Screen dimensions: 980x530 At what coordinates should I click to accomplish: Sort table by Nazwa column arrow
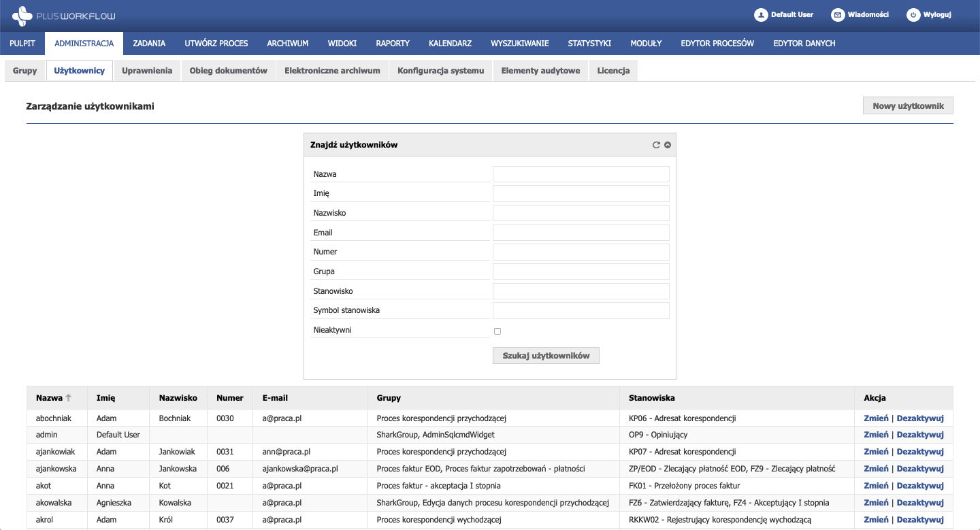(x=68, y=398)
